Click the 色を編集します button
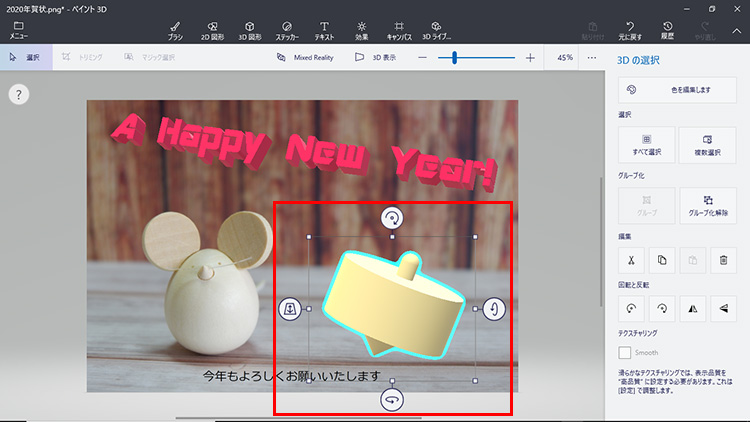This screenshot has height=422, width=750. pyautogui.click(x=677, y=90)
